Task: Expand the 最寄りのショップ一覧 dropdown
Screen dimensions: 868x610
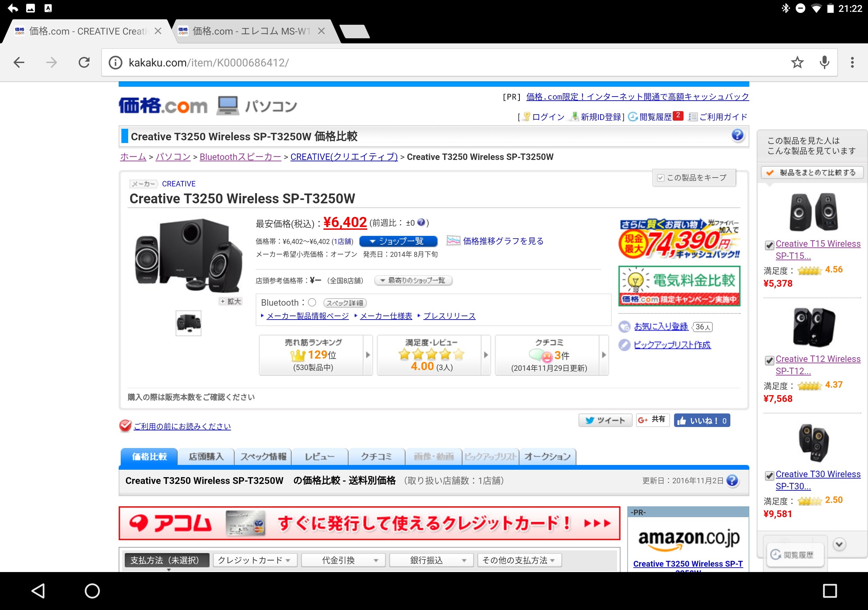Action: click(413, 281)
